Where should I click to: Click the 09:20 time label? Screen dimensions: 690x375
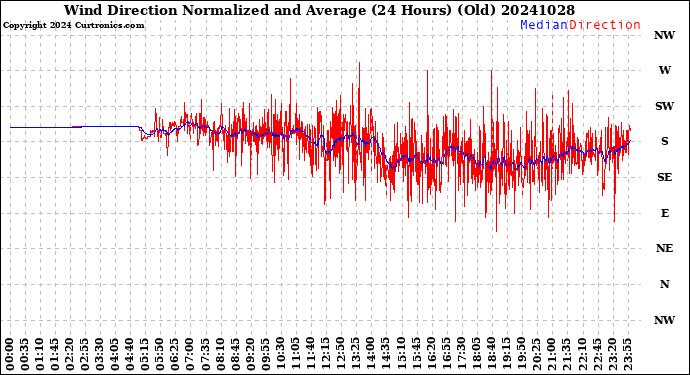point(250,355)
